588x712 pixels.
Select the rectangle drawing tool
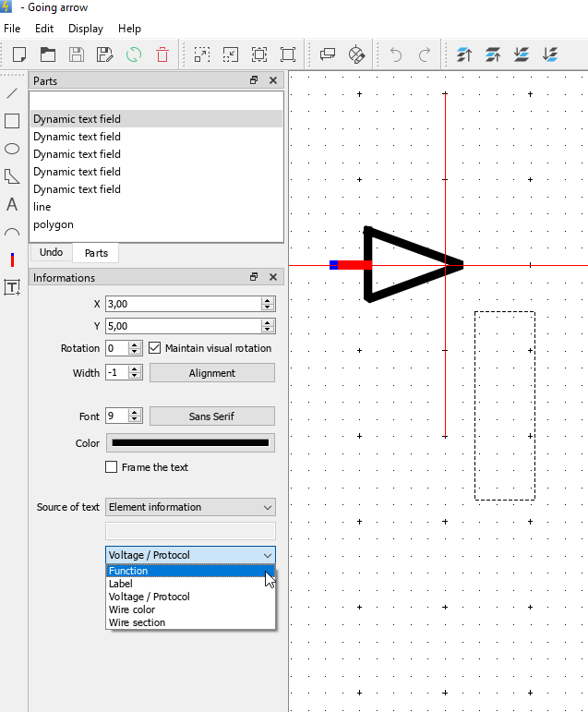[x=12, y=121]
